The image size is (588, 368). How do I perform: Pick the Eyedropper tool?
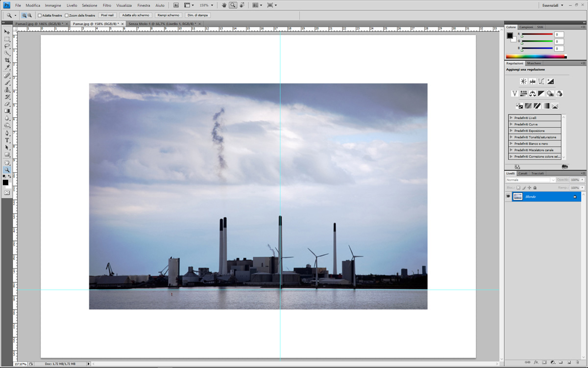(7, 68)
